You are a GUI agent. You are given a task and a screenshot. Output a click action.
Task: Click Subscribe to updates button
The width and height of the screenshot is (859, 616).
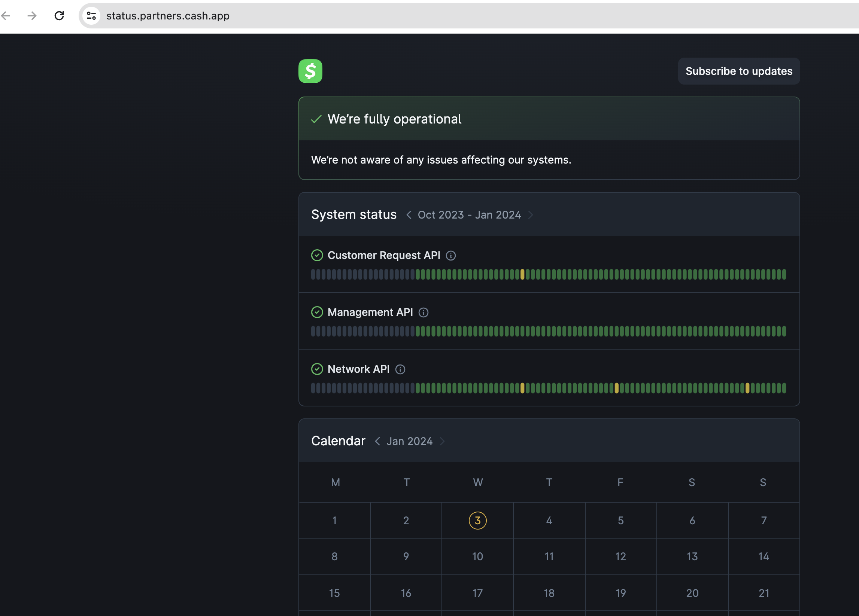coord(738,71)
